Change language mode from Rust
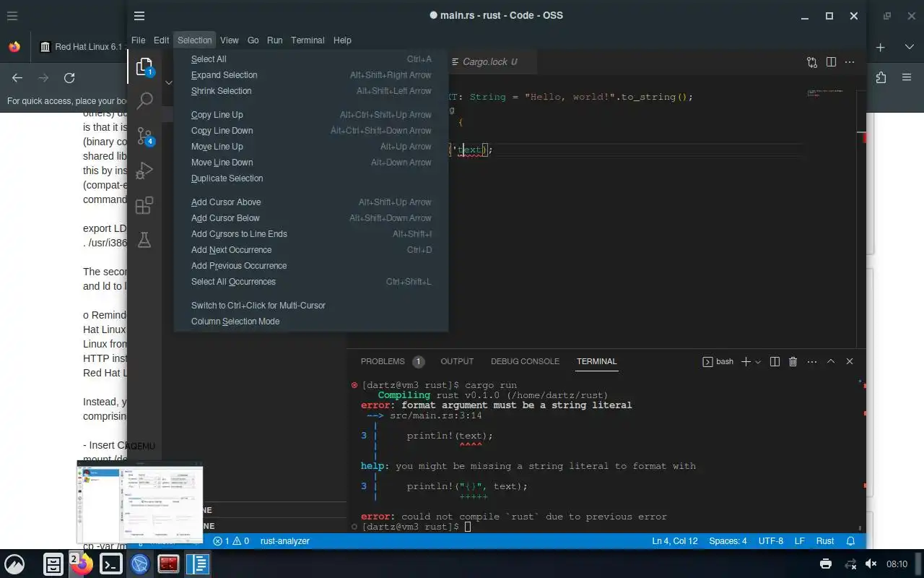 click(824, 541)
